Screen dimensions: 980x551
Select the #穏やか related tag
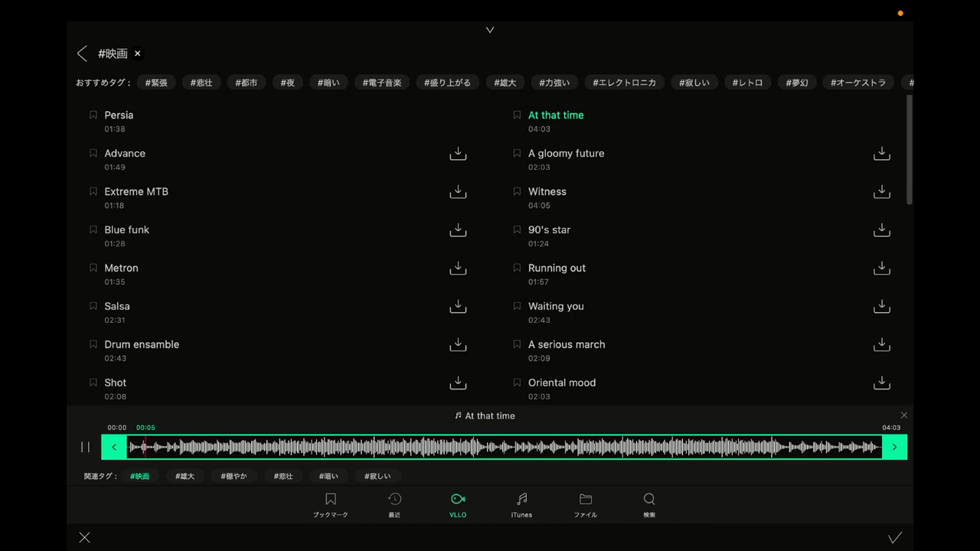coord(234,476)
